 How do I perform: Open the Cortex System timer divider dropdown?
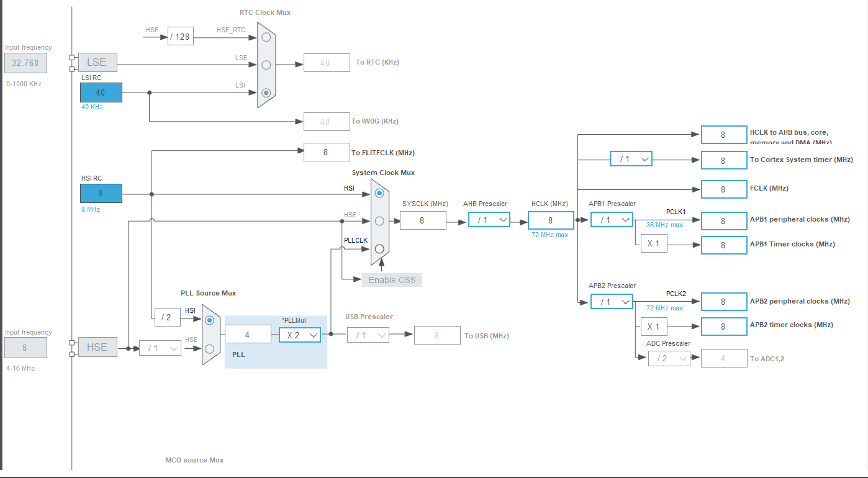click(631, 159)
